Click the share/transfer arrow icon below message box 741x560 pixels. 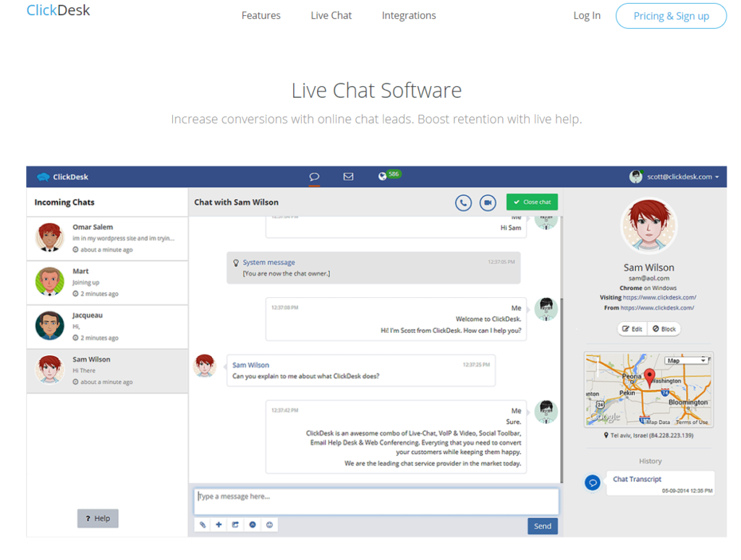(235, 525)
